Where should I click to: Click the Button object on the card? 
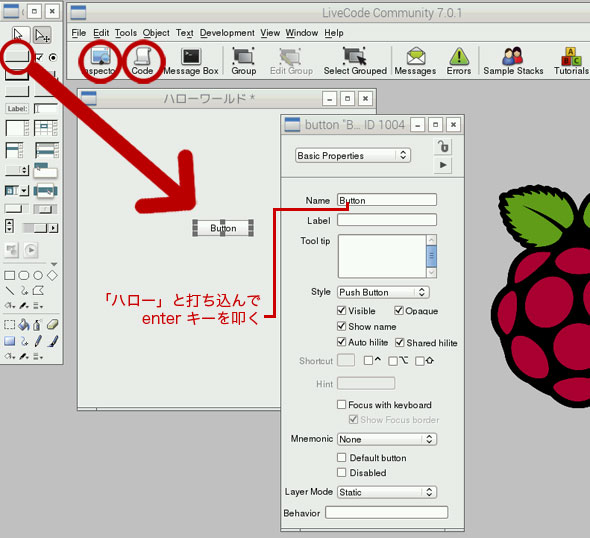coord(223,228)
